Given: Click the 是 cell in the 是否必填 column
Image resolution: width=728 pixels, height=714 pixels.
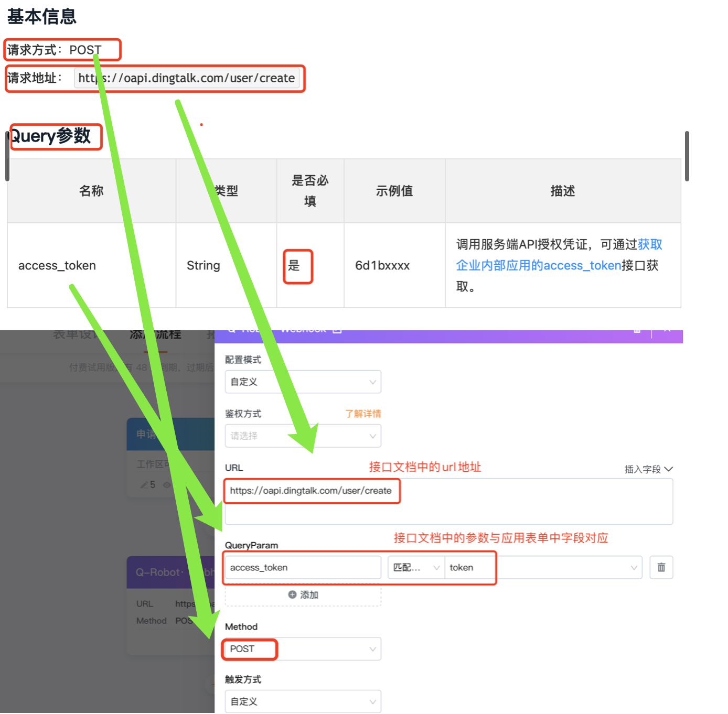Looking at the screenshot, I should pyautogui.click(x=310, y=265).
